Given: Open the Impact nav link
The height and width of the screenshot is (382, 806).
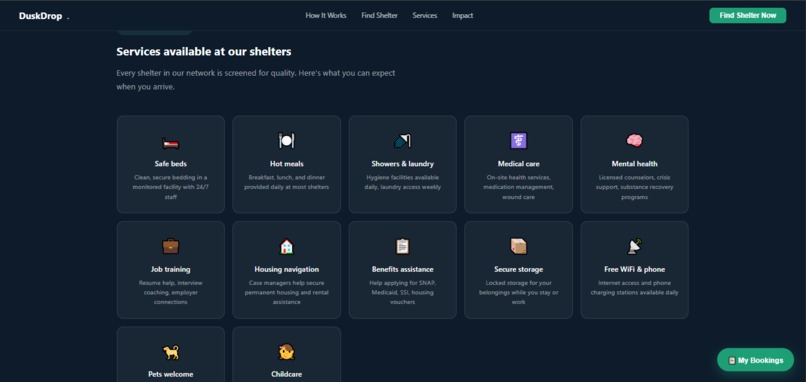Looking at the screenshot, I should point(463,15).
